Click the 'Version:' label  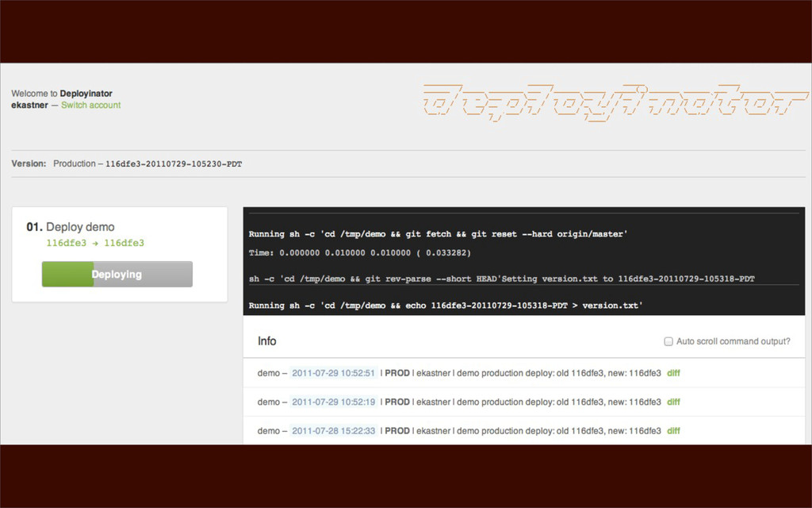pyautogui.click(x=29, y=164)
